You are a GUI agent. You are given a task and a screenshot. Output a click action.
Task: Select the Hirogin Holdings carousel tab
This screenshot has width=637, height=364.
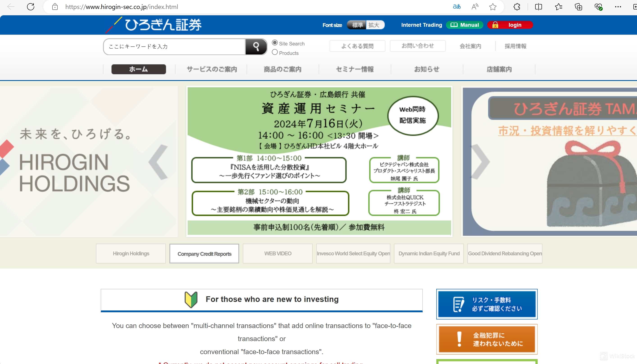131,254
